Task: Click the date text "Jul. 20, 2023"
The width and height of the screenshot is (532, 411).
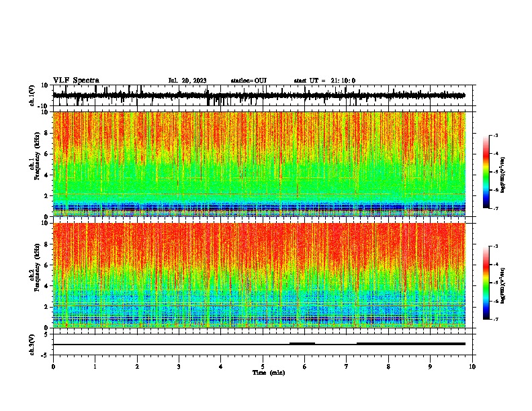Action: (x=187, y=81)
